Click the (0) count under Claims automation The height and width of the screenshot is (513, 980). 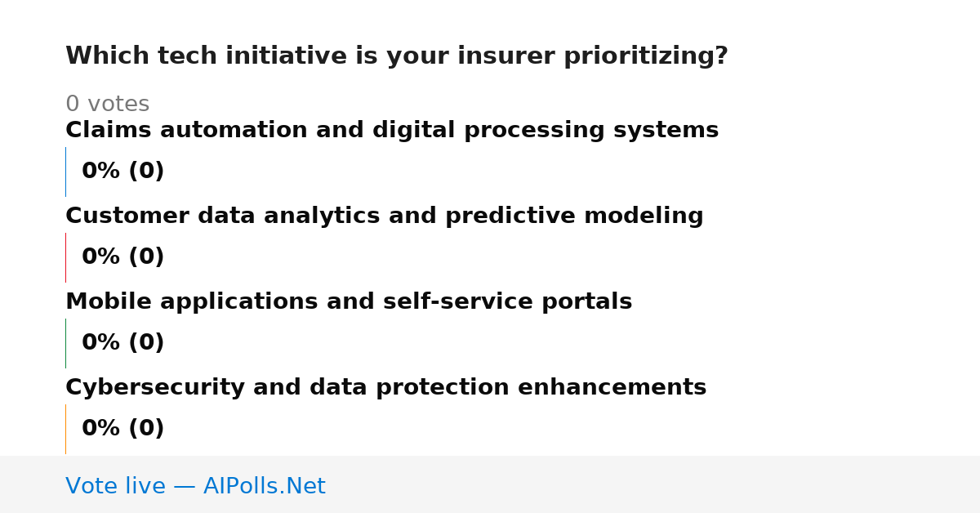click(146, 172)
